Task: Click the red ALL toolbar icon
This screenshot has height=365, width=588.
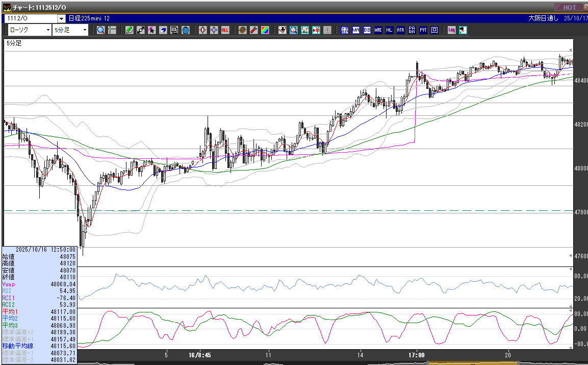Action: pyautogui.click(x=225, y=30)
